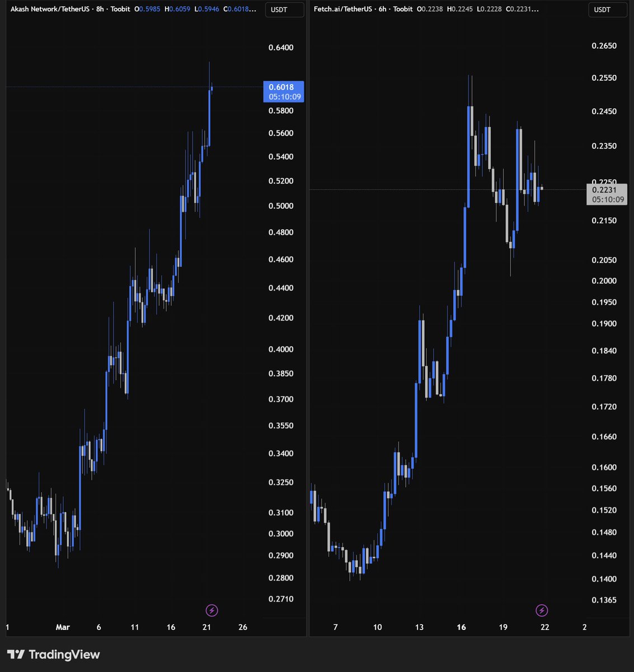The height and width of the screenshot is (672, 634).
Task: Click the TradingView wordmark link
Action: pyautogui.click(x=66, y=654)
